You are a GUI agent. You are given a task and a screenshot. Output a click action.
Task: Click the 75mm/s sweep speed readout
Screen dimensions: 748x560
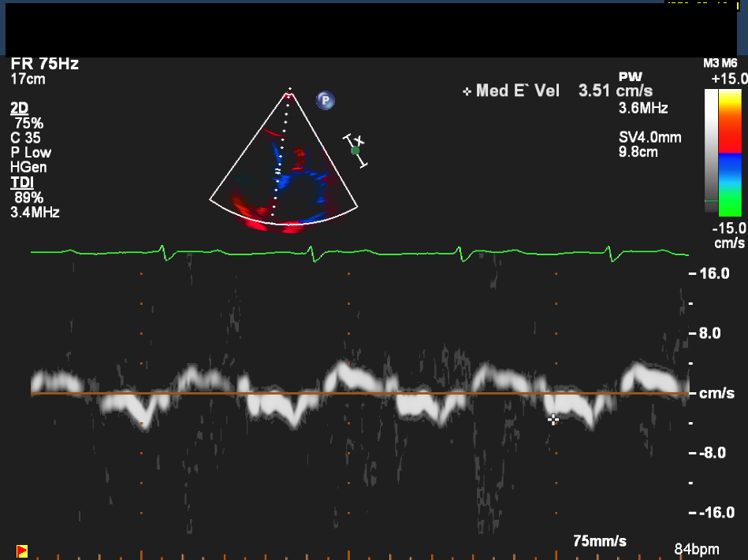click(x=600, y=541)
